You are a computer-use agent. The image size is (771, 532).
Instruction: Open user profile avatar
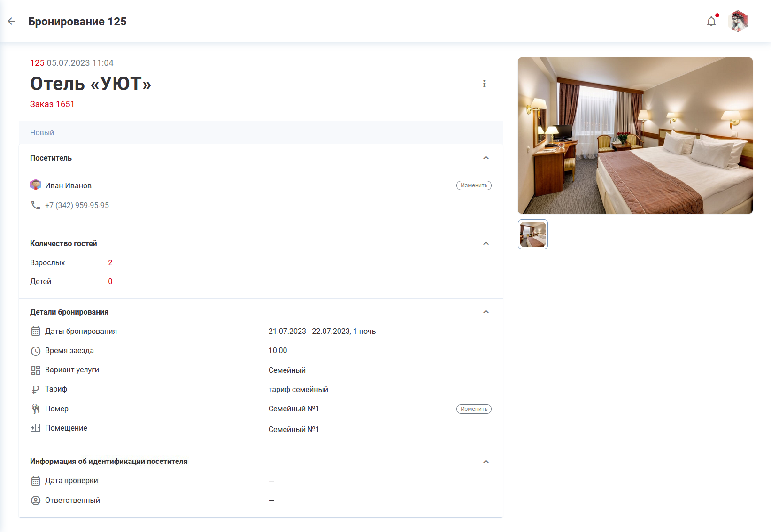(738, 22)
